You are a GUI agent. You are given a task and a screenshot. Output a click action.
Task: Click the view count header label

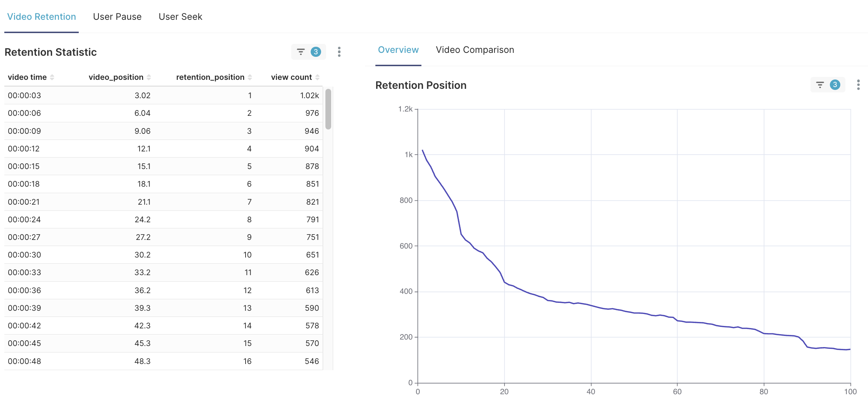coord(292,77)
